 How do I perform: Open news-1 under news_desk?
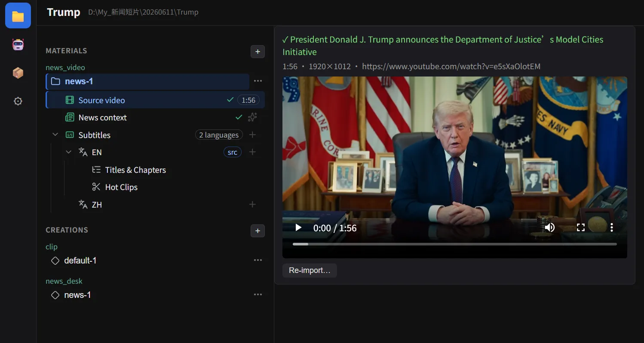77,295
